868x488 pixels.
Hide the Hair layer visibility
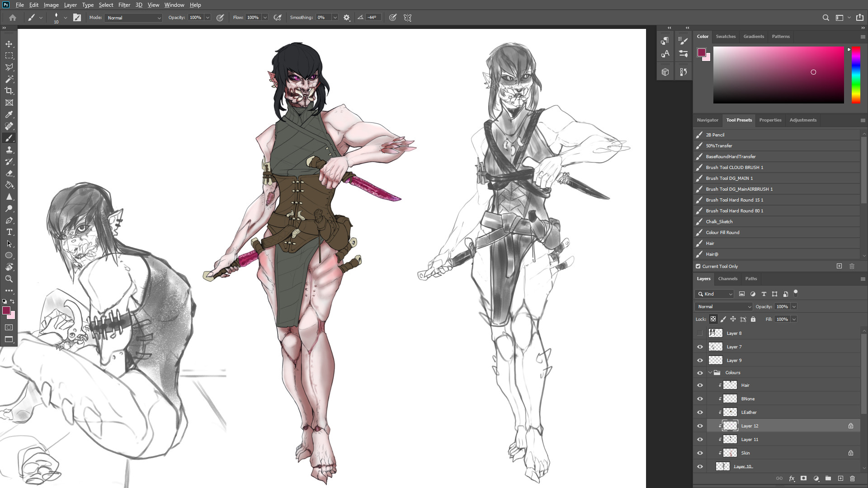tap(700, 385)
